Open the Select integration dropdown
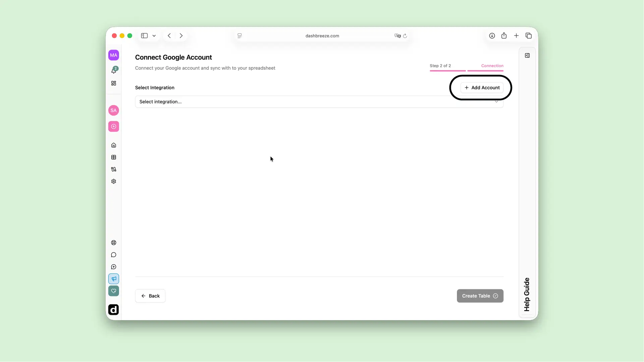Viewport: 644px width, 362px height. [x=319, y=102]
